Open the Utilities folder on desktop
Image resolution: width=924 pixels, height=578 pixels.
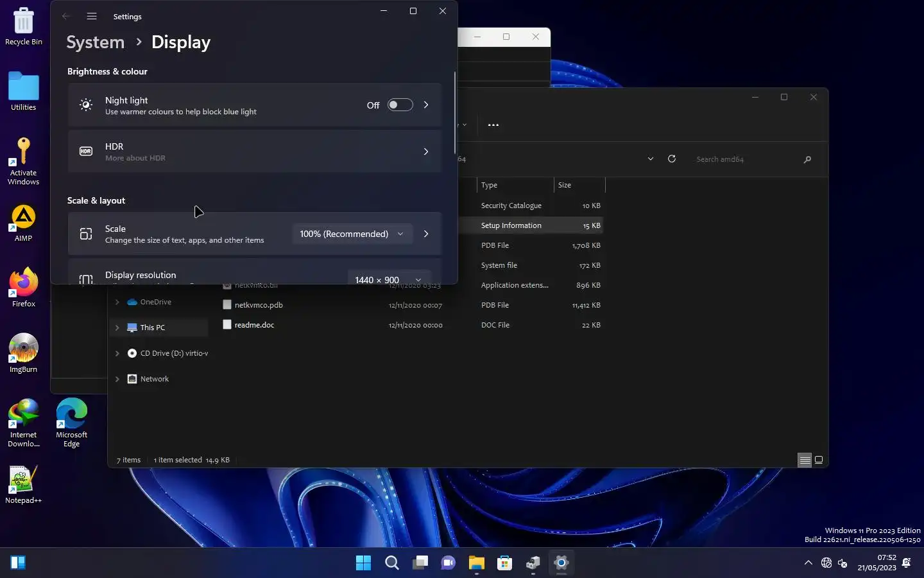[24, 91]
